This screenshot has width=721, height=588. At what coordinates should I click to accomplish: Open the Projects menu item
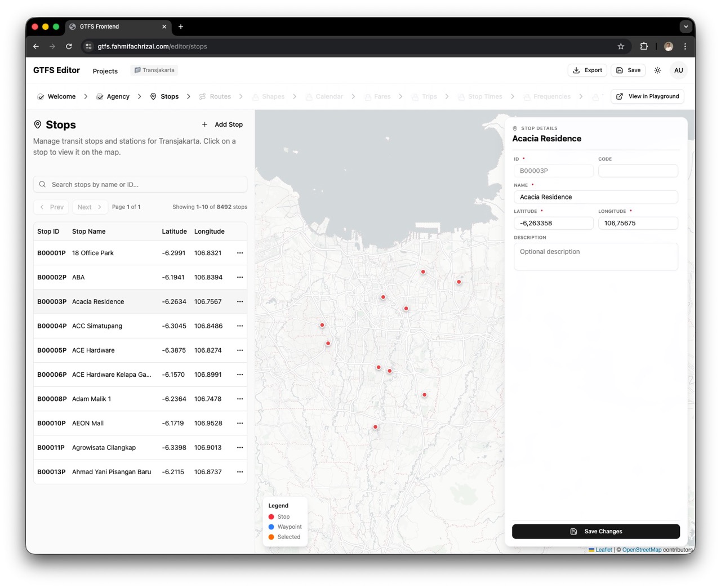click(105, 71)
